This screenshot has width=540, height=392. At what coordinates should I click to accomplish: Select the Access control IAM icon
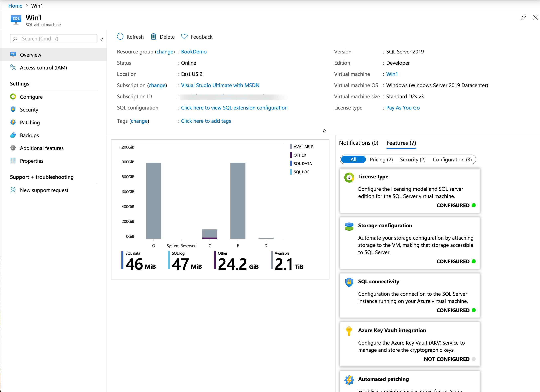(x=14, y=67)
